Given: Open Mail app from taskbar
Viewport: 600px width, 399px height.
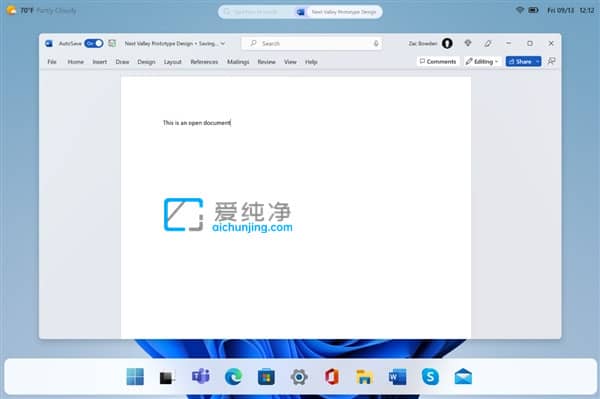Looking at the screenshot, I should (463, 377).
